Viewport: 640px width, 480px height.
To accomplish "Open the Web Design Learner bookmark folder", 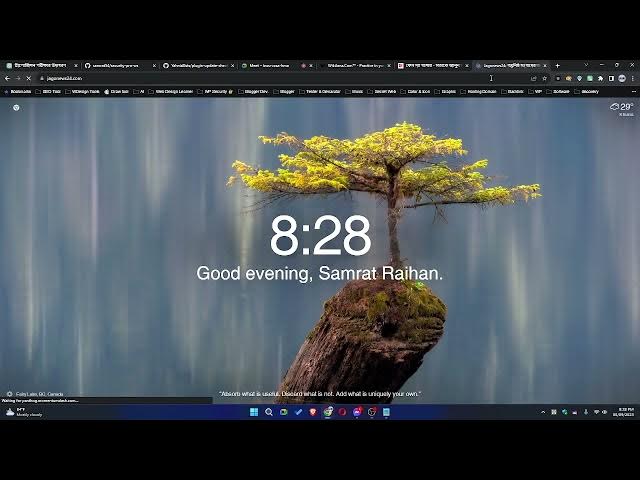I will (x=171, y=91).
